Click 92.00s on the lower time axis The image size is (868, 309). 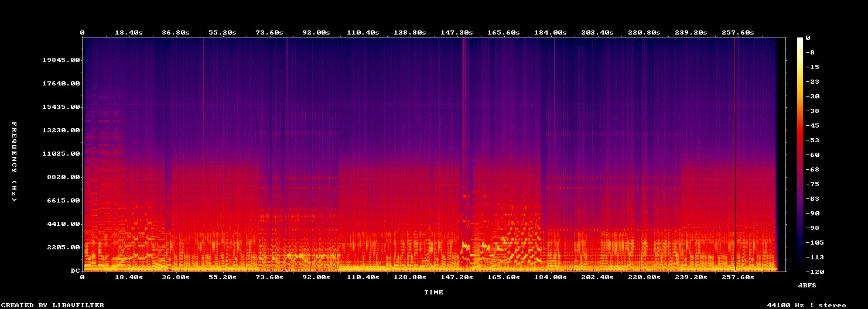316,277
